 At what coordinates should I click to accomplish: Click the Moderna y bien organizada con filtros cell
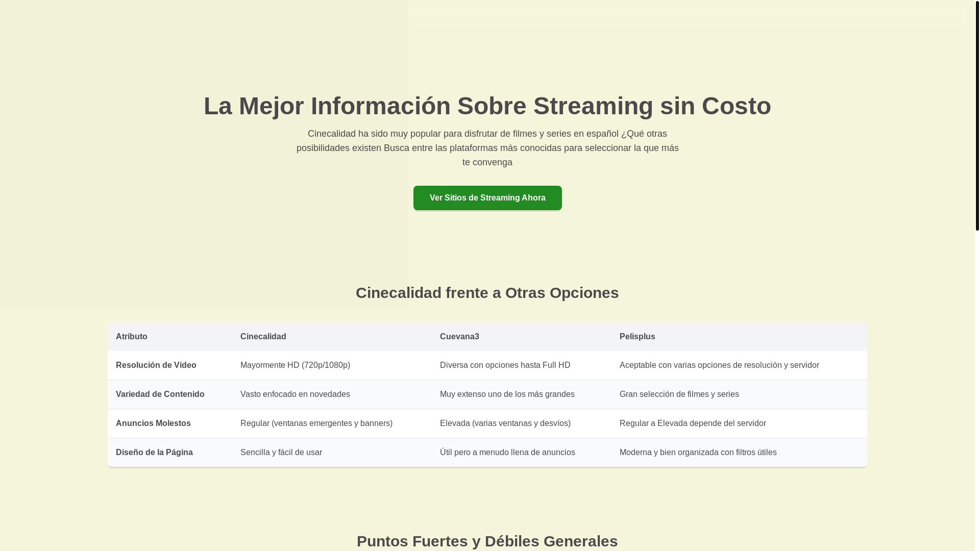tap(739, 453)
